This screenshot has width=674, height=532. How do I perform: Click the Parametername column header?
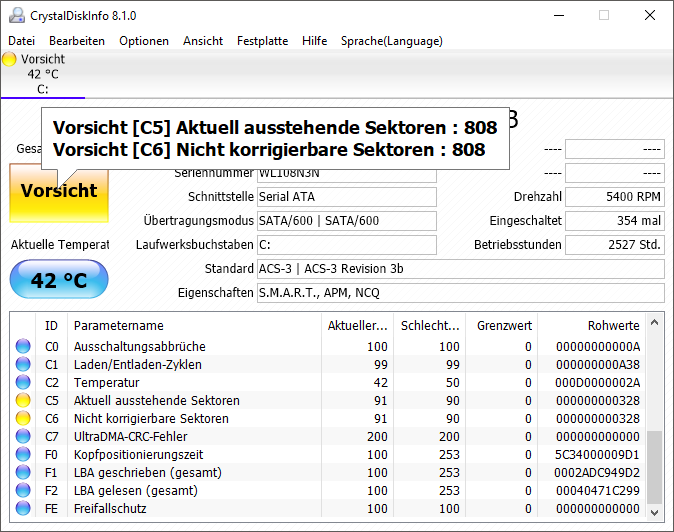coord(194,326)
